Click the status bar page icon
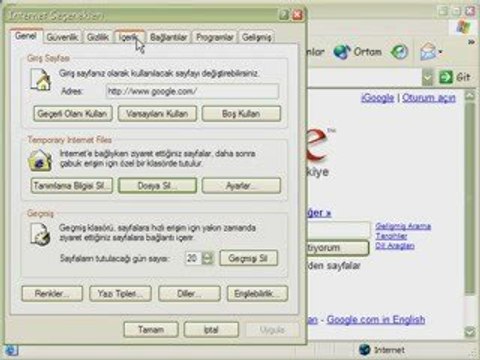 [11, 351]
